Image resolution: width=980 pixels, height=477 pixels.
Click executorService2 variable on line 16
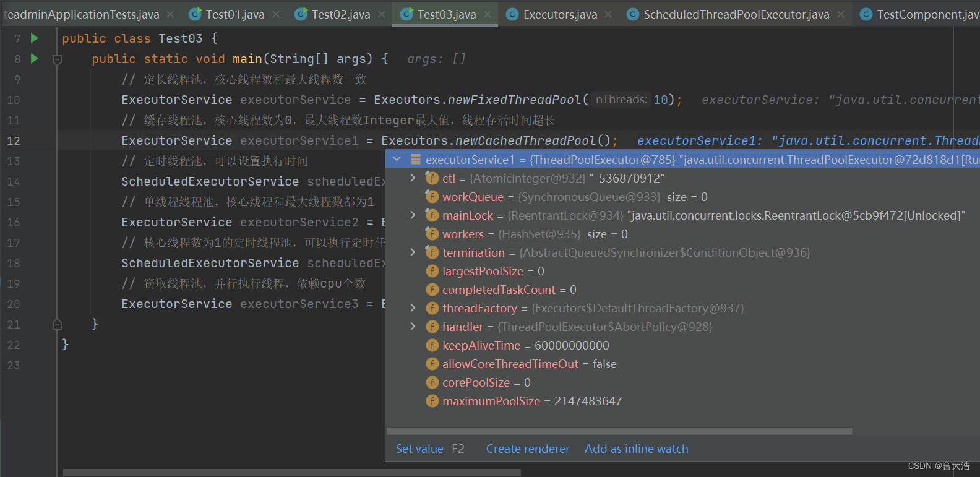coord(299,222)
